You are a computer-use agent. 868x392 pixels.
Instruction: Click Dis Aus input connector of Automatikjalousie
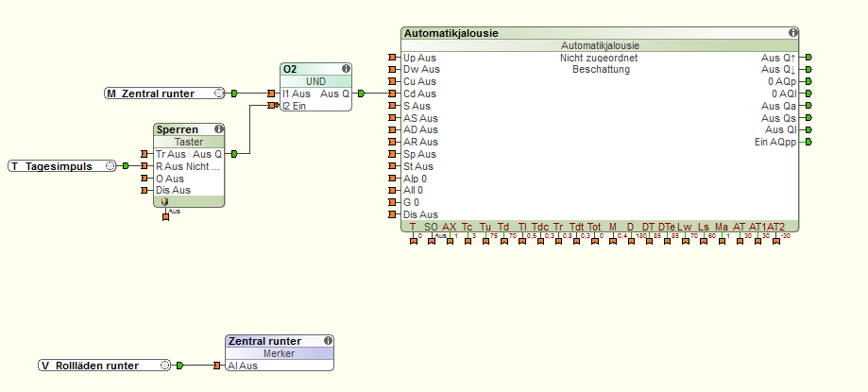pyautogui.click(x=393, y=214)
